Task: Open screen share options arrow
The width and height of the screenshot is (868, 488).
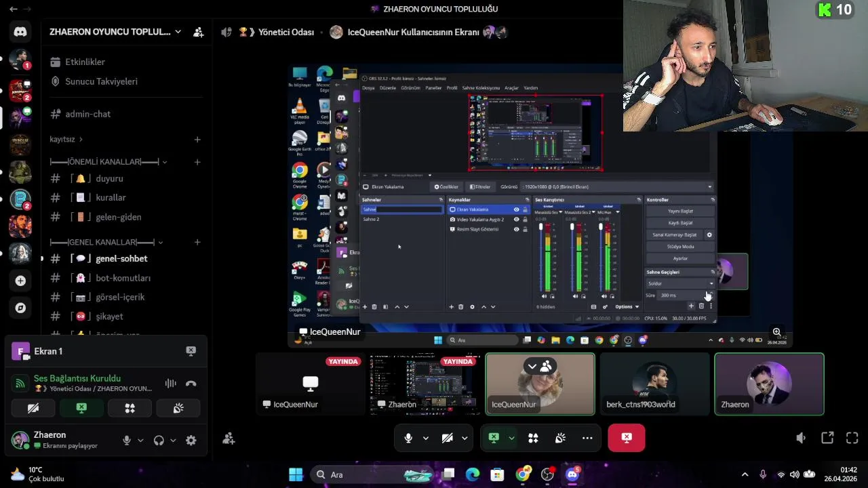Action: [x=511, y=439]
